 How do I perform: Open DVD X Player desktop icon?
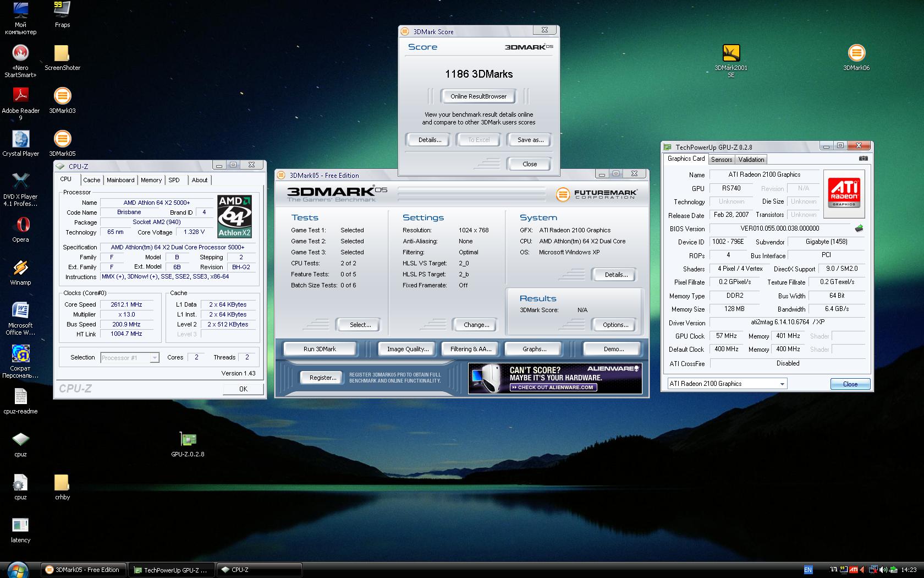click(20, 189)
